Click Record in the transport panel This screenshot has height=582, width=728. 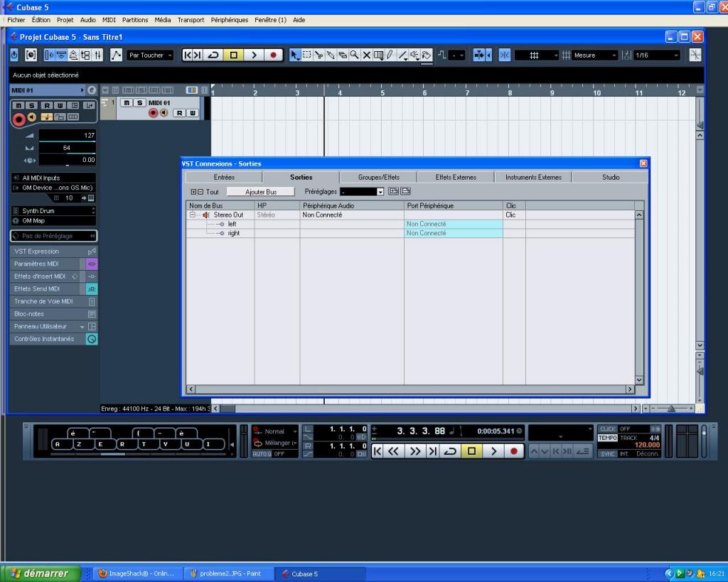pos(514,451)
